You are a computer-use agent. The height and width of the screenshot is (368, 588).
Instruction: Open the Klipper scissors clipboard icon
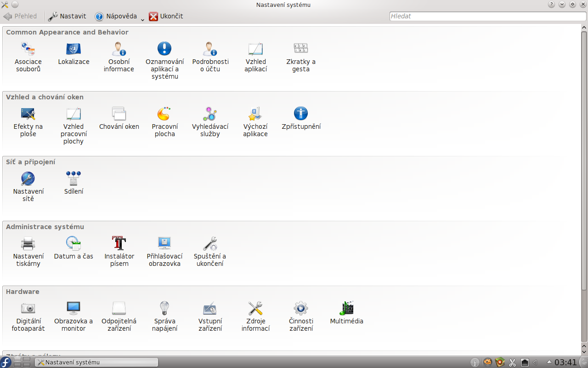[x=512, y=362]
